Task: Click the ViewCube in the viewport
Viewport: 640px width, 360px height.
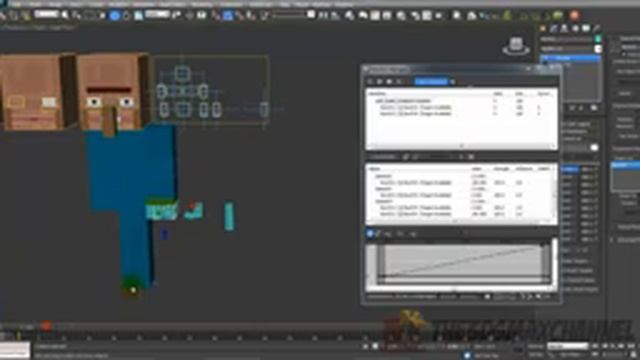Action: tap(516, 45)
